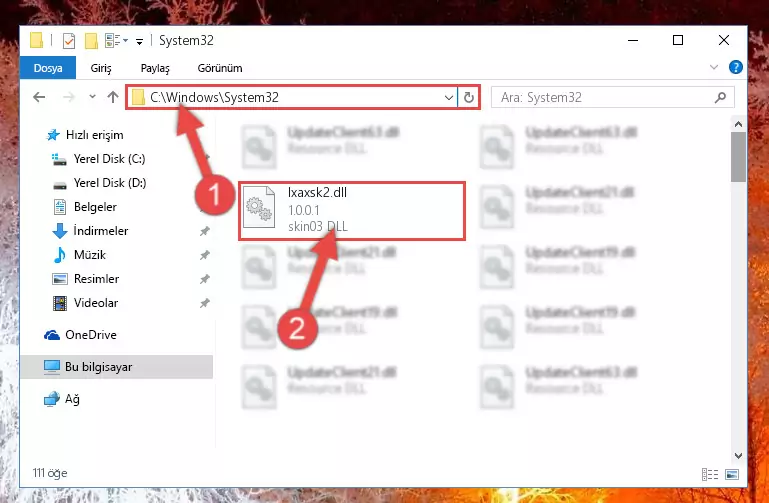Go back to previous folder
The height and width of the screenshot is (503, 769).
[x=39, y=97]
